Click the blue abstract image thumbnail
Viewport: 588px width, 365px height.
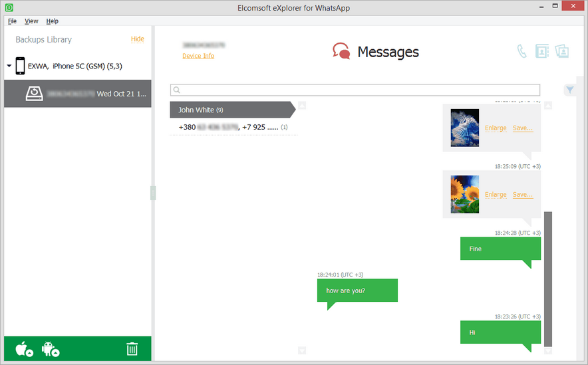point(465,128)
